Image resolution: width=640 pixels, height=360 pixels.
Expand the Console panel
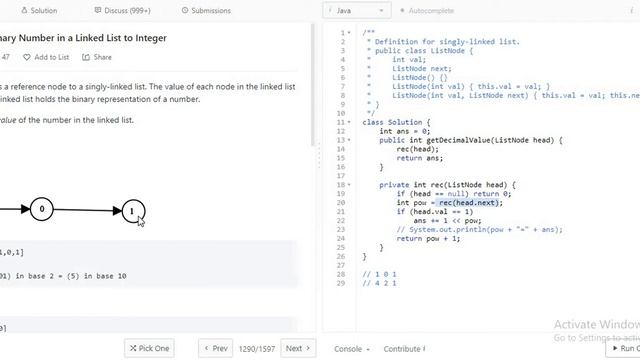coord(352,349)
